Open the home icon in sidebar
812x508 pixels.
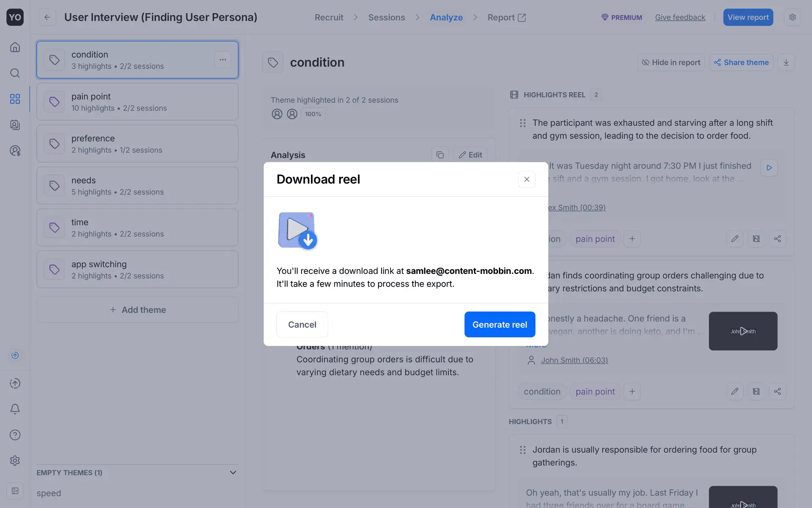[15, 47]
